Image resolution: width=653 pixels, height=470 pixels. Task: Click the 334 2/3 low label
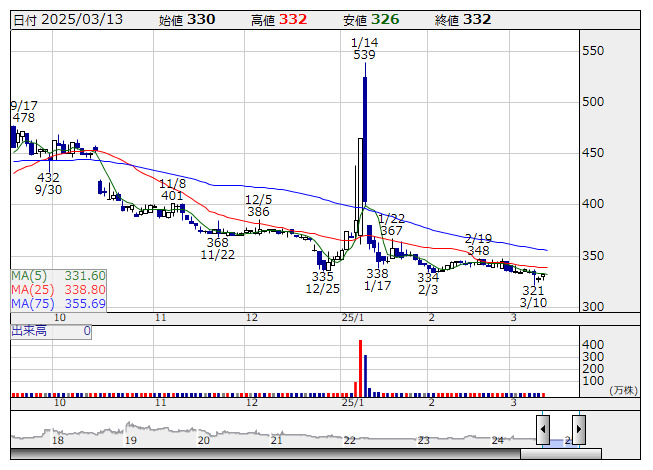(x=428, y=283)
